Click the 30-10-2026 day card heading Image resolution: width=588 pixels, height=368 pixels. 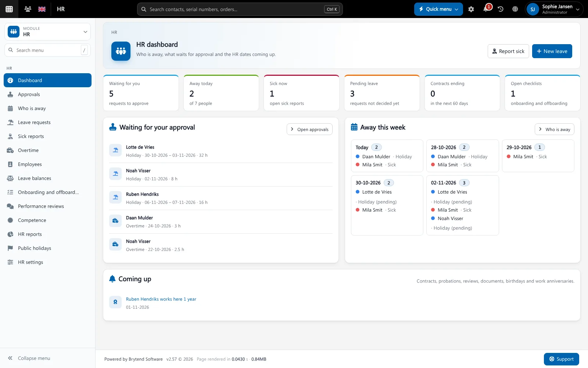click(x=368, y=183)
